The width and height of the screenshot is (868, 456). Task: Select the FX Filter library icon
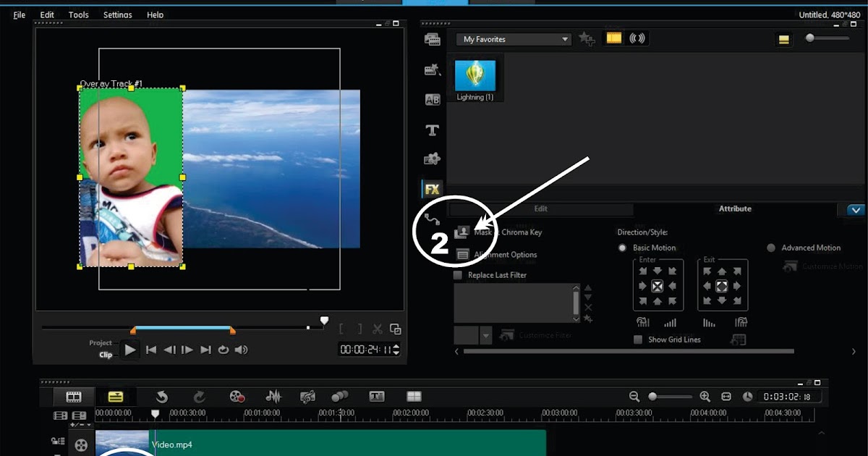[x=432, y=190]
